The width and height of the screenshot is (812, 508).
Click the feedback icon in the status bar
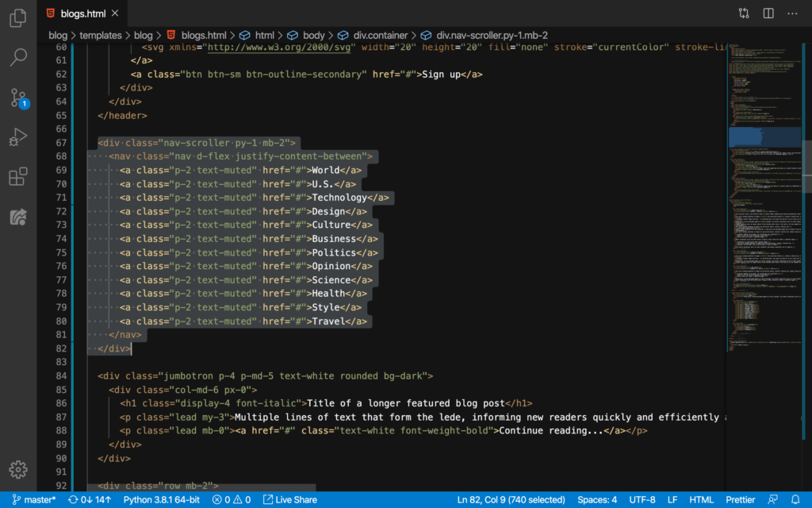point(773,500)
